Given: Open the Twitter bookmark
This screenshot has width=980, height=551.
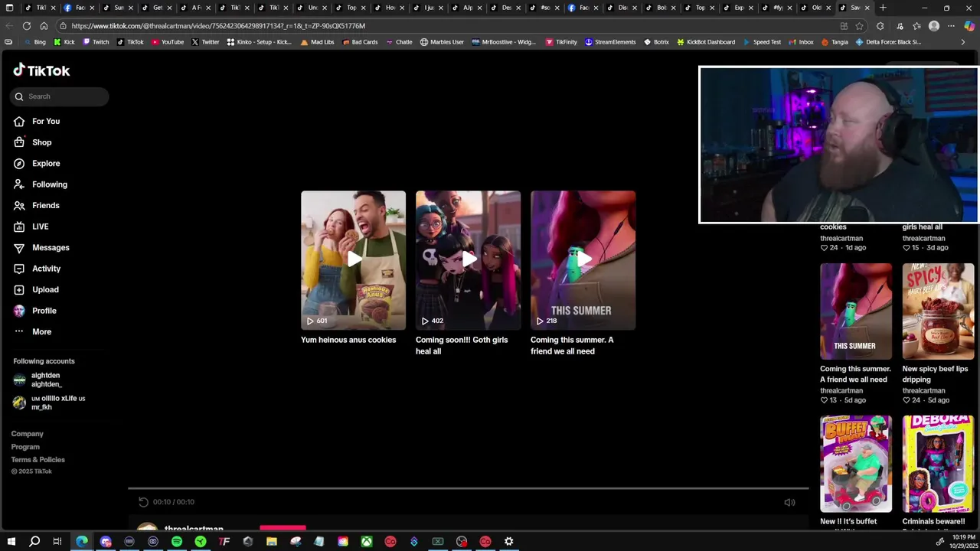Looking at the screenshot, I should (x=205, y=42).
